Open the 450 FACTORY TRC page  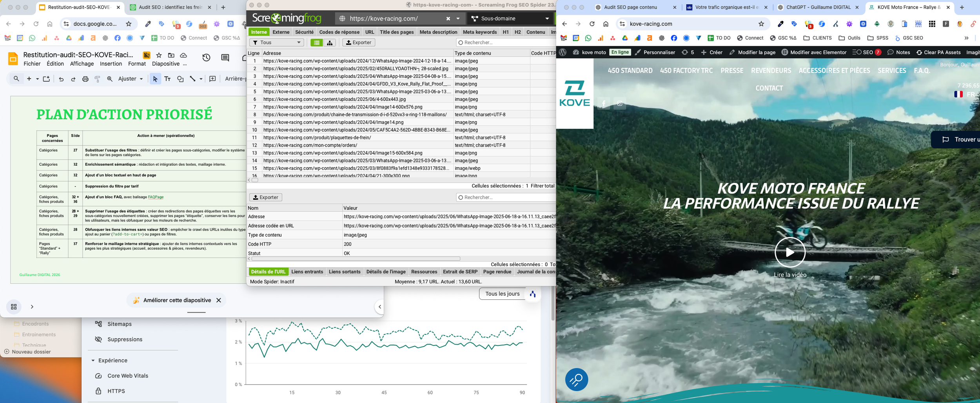pos(686,71)
